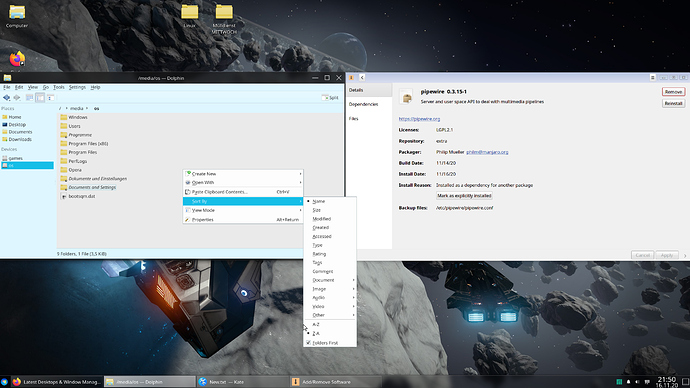Click the root slash in breadcrumb
Image resolution: width=690 pixels, height=388 pixels.
[x=60, y=108]
